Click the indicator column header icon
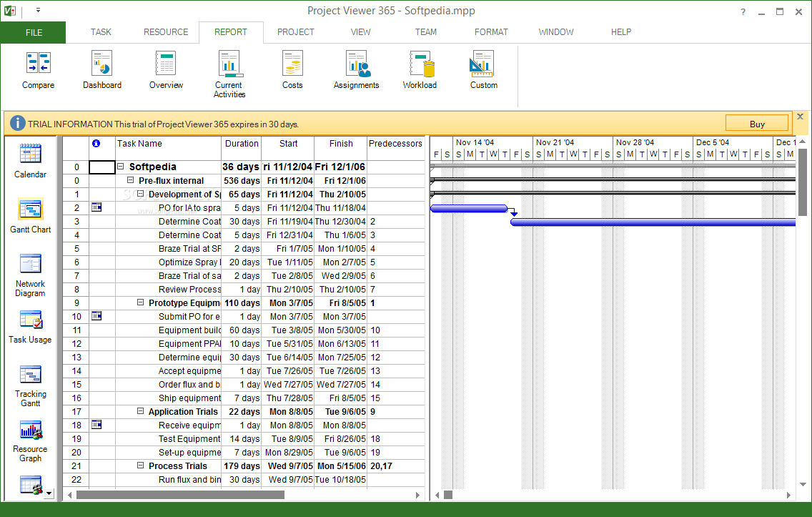 click(96, 144)
